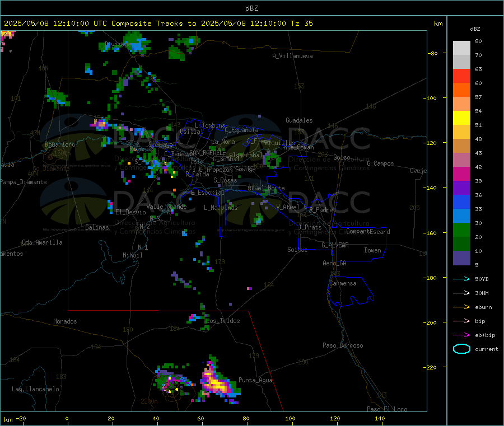The width and height of the screenshot is (504, 426).
Task: Click the 'Lag.Llancanelo' map label
Action: [35, 389]
